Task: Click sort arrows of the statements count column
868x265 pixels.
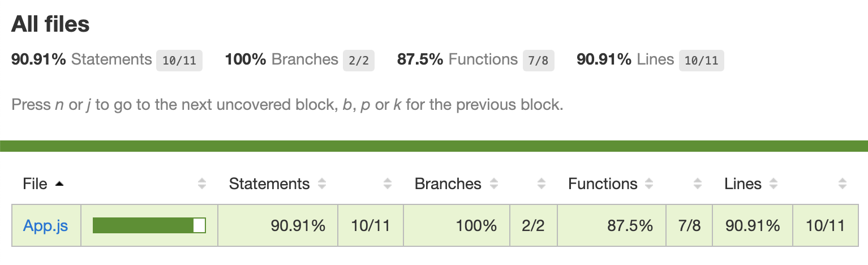Action: point(388,184)
